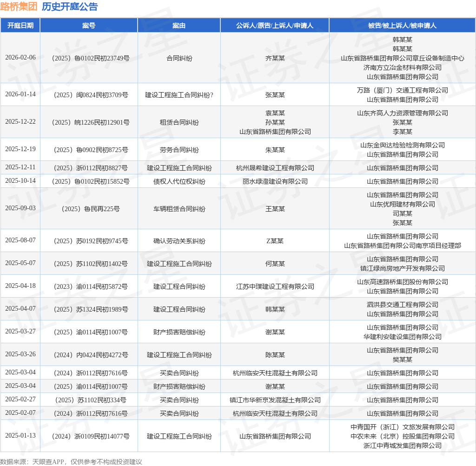This screenshot has width=476, height=466.
Task: Click the 路桥集团 title text
Action: (x=19, y=7)
